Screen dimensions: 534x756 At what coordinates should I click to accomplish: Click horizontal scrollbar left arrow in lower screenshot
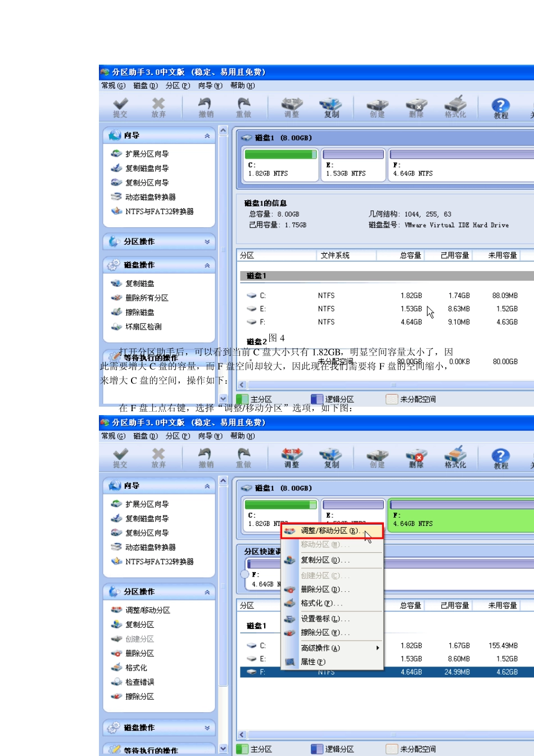pyautogui.click(x=242, y=735)
